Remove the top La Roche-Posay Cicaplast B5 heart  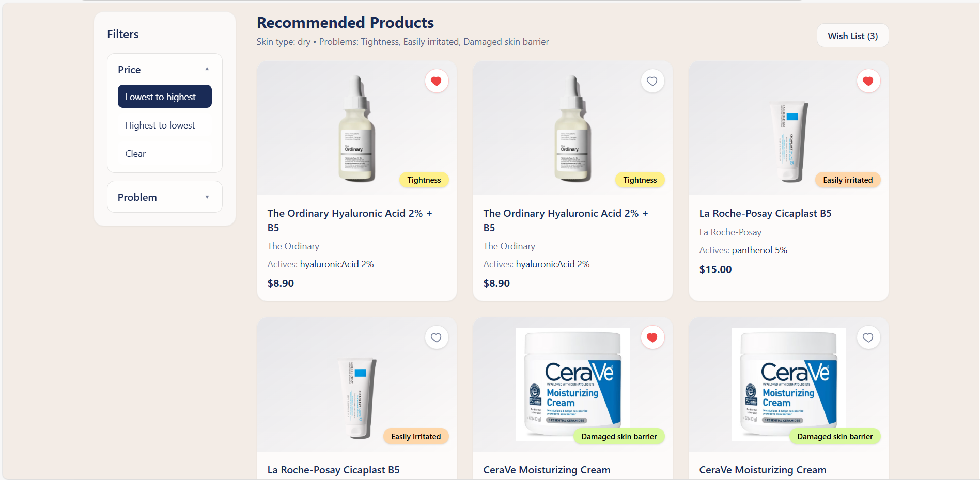[x=868, y=81]
